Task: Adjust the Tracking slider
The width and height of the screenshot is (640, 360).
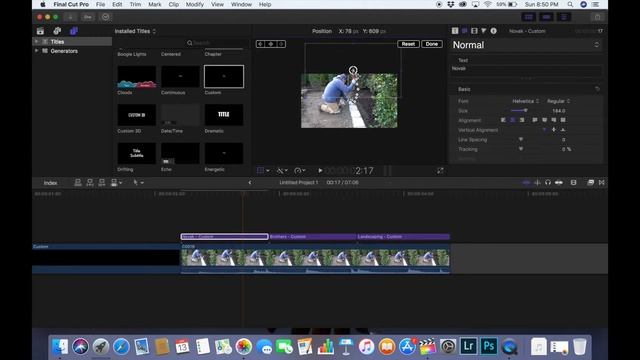Action: point(521,149)
